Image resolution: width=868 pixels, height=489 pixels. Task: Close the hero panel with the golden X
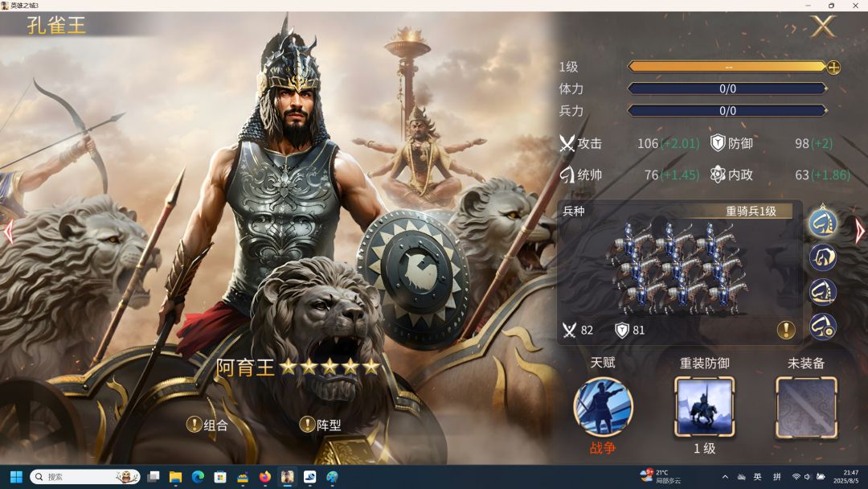[823, 26]
